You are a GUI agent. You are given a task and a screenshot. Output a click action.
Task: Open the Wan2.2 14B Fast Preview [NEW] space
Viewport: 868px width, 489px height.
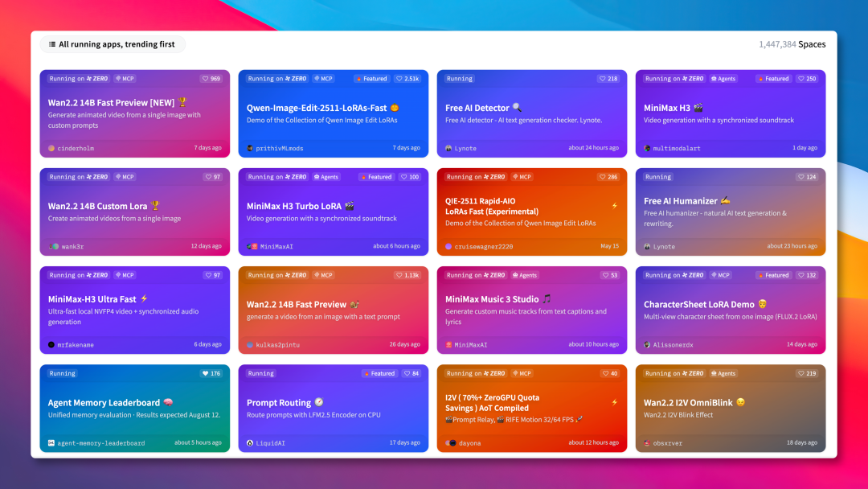click(134, 113)
